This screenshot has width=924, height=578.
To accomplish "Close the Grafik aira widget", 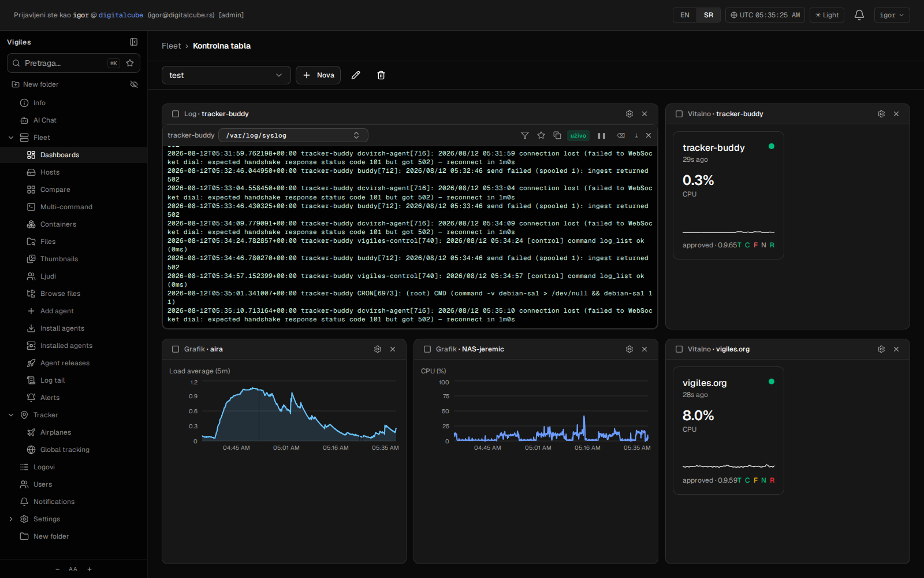I will coord(393,349).
